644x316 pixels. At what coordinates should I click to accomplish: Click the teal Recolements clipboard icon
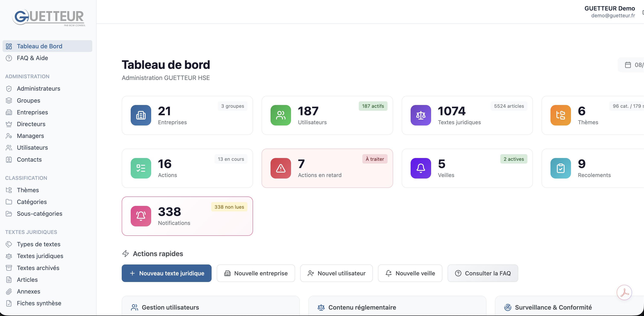tap(561, 168)
